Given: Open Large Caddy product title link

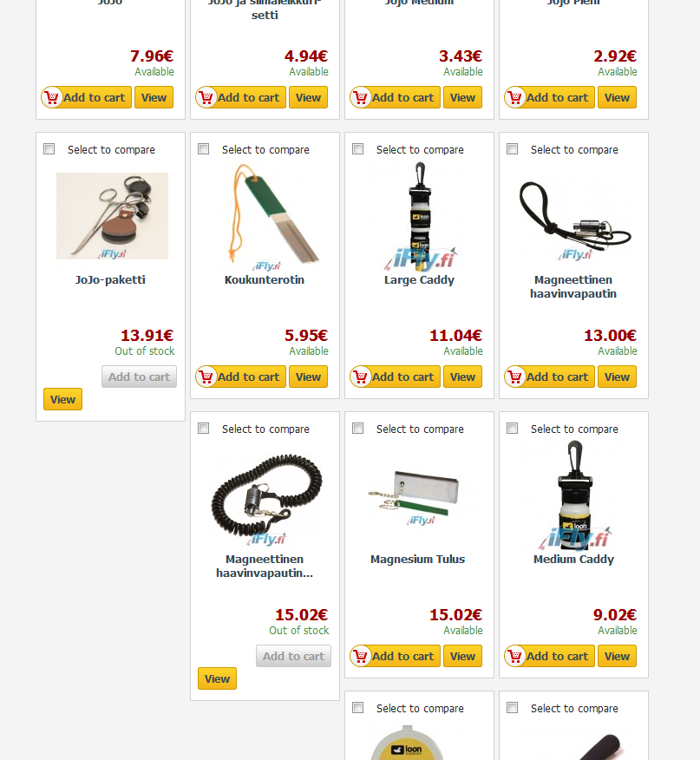Looking at the screenshot, I should click(x=419, y=280).
